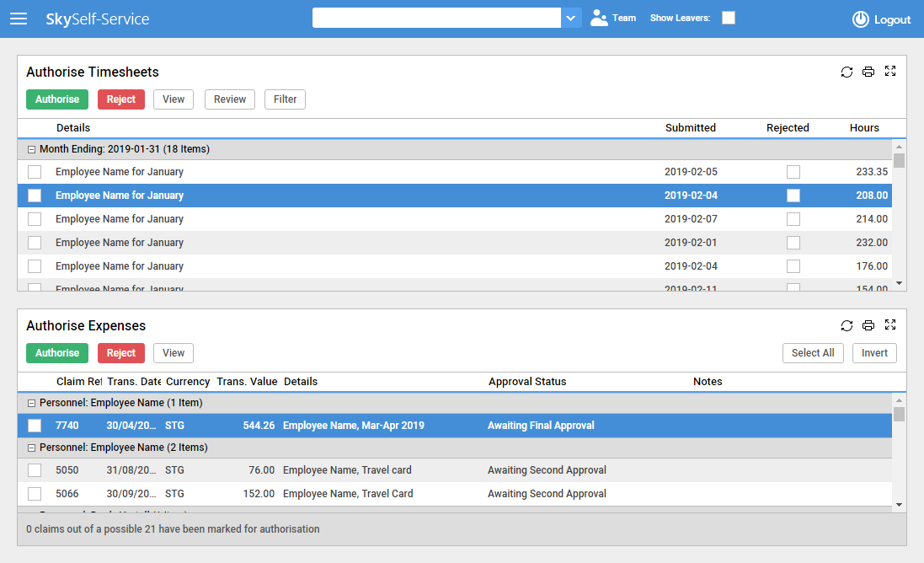The width and height of the screenshot is (924, 563).
Task: Open the Team view
Action: click(612, 17)
